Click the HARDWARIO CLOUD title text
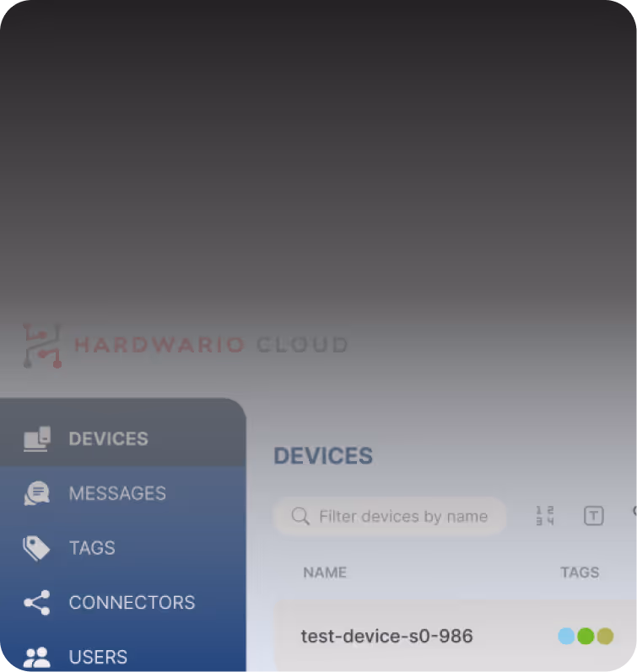The width and height of the screenshot is (637, 672). click(211, 345)
